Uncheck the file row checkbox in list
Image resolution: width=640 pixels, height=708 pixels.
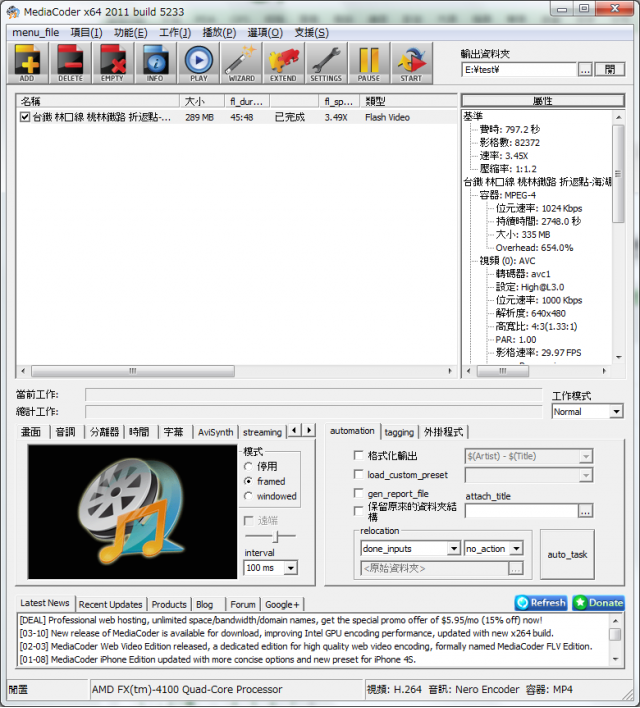point(25,117)
